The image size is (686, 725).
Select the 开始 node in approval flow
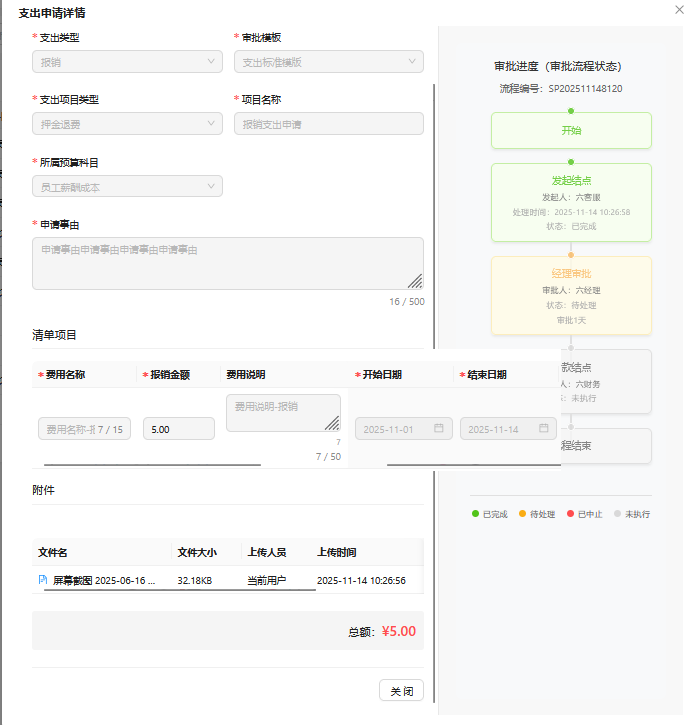[x=571, y=130]
